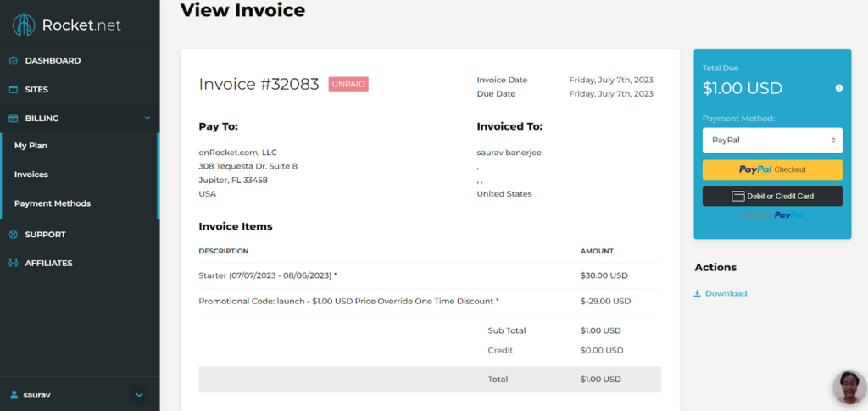
Task: Open the Affiliates section
Action: (48, 264)
